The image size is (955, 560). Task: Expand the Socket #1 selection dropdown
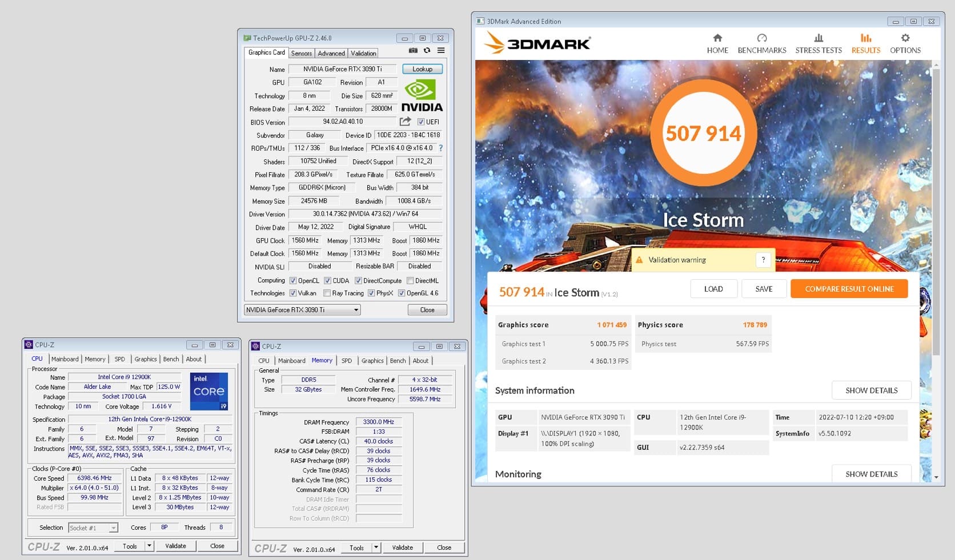point(113,528)
